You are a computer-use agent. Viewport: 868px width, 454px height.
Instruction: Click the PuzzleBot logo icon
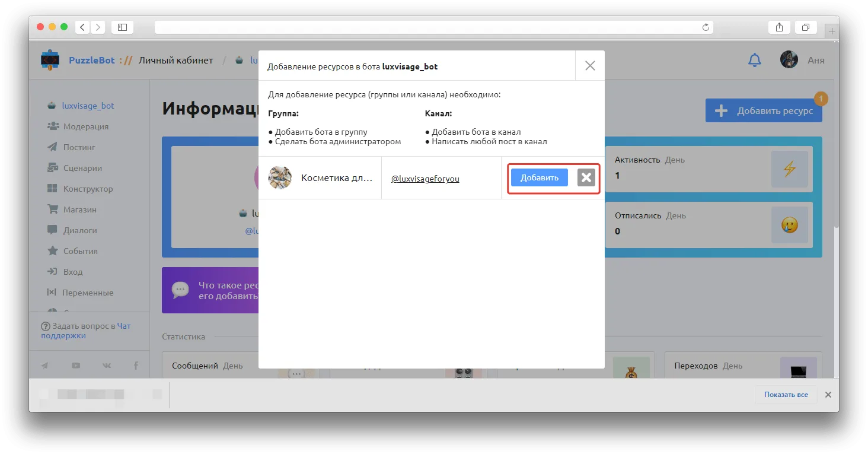(50, 60)
